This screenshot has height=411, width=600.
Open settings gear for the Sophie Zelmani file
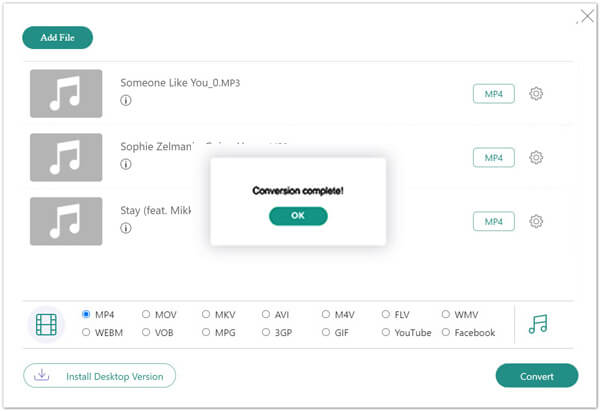click(x=536, y=157)
